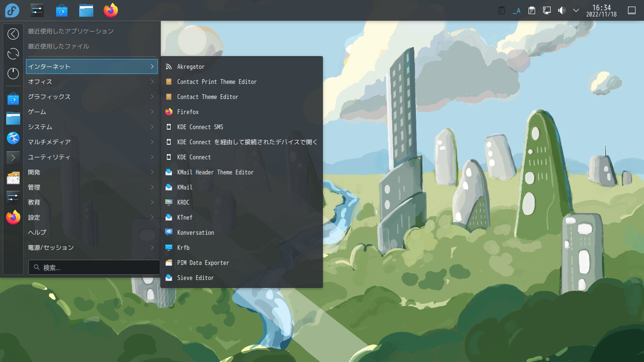Click the circular-arrows restart icon in sidebar
Viewport: 644px width, 362px height.
[x=13, y=54]
